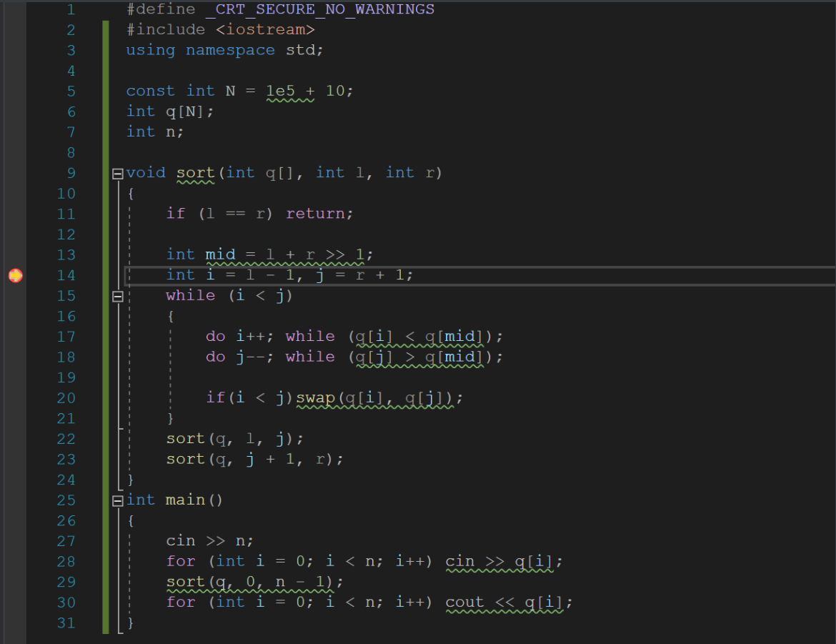
Task: Click the _CRT_SECURE_NO_WARNINGS macro name
Action: point(320,9)
